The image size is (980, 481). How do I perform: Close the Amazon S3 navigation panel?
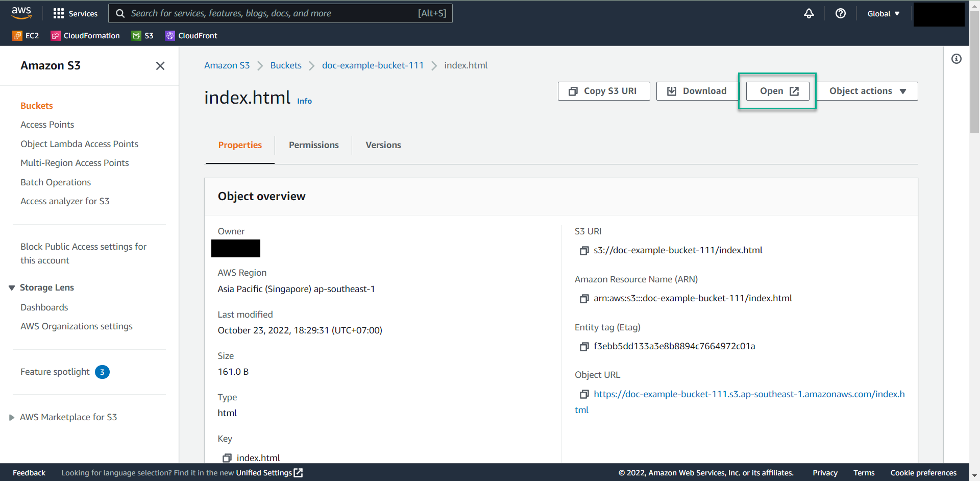pos(160,66)
